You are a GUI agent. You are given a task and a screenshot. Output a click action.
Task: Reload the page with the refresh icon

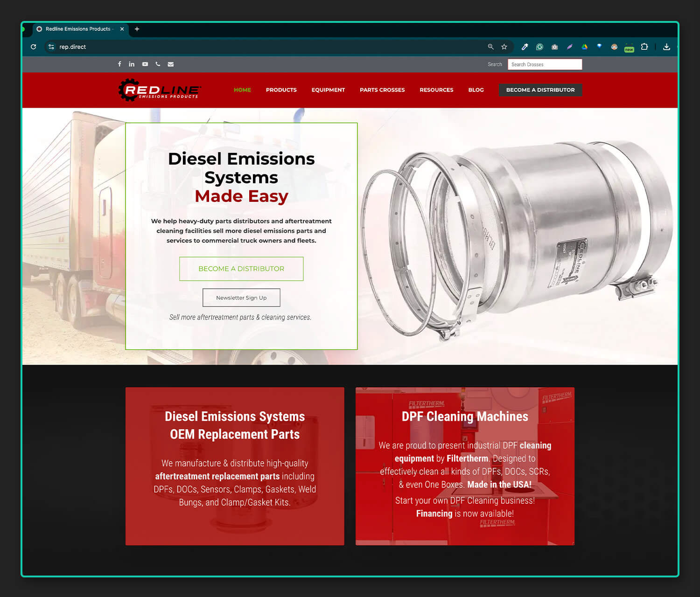click(x=33, y=47)
